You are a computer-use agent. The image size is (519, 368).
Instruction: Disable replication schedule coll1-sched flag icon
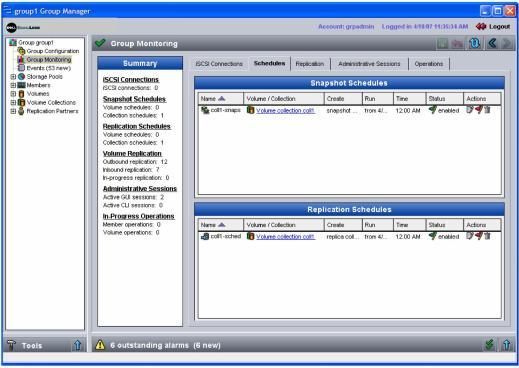[479, 236]
